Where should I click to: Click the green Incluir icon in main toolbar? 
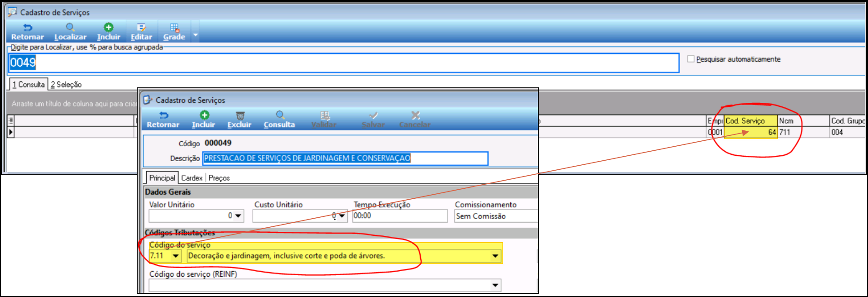108,28
